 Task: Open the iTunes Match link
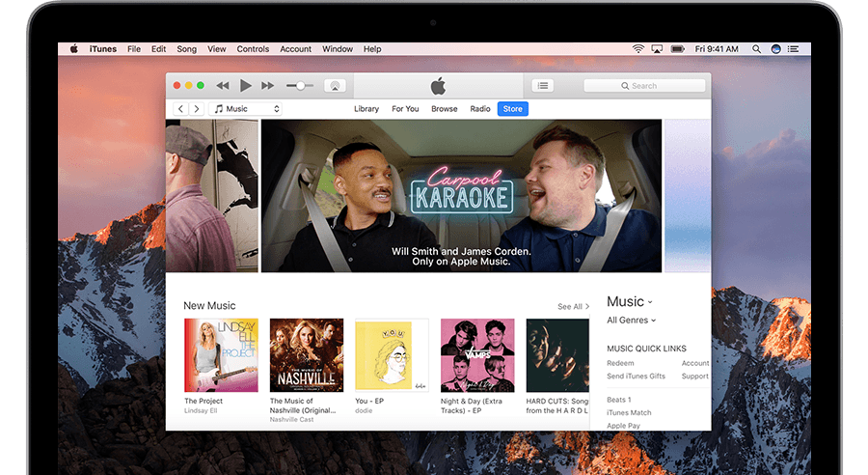pyautogui.click(x=629, y=412)
